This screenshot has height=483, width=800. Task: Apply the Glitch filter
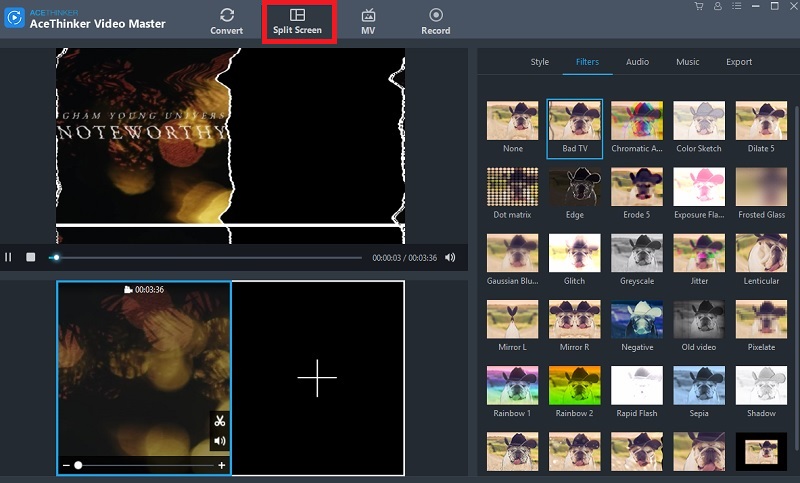tap(574, 260)
